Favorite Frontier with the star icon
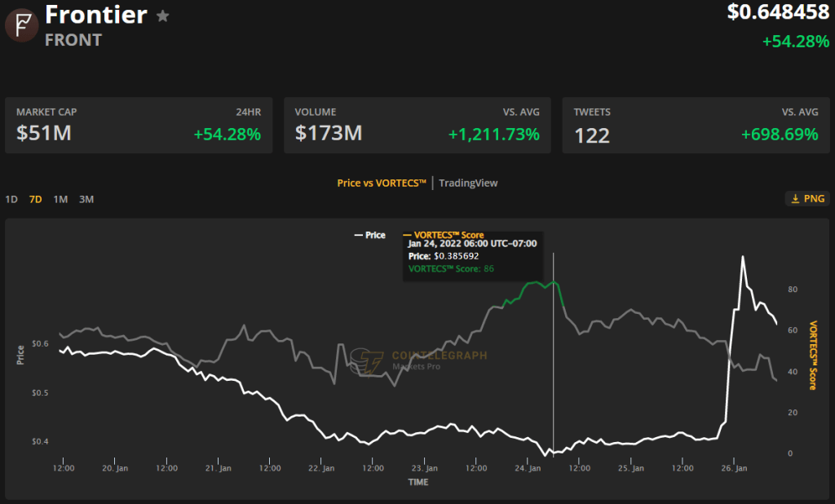 [x=163, y=15]
